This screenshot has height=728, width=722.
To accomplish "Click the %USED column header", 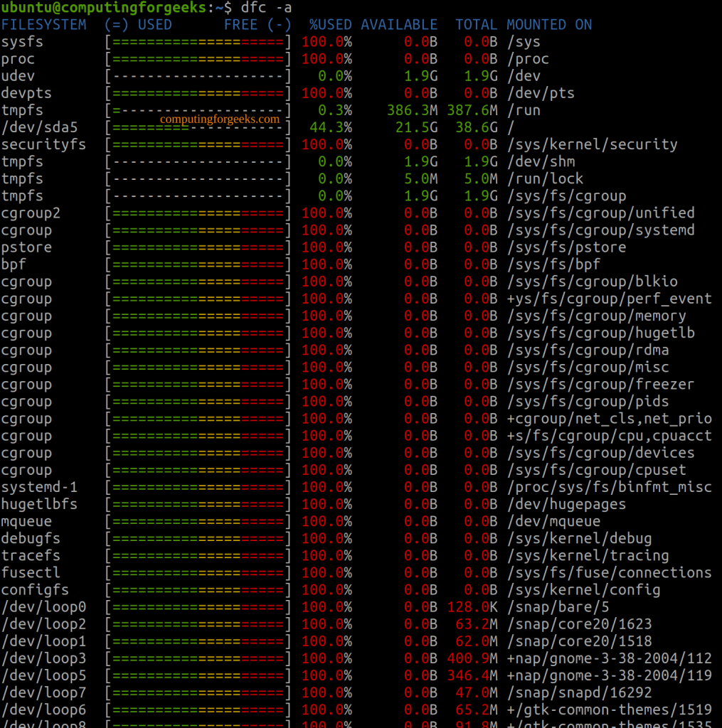I will (331, 25).
